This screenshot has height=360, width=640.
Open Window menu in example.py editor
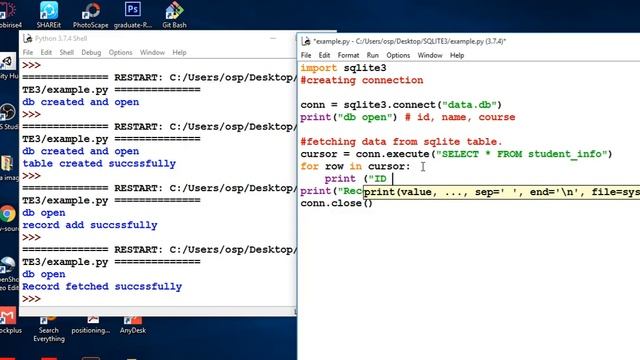(x=430, y=55)
